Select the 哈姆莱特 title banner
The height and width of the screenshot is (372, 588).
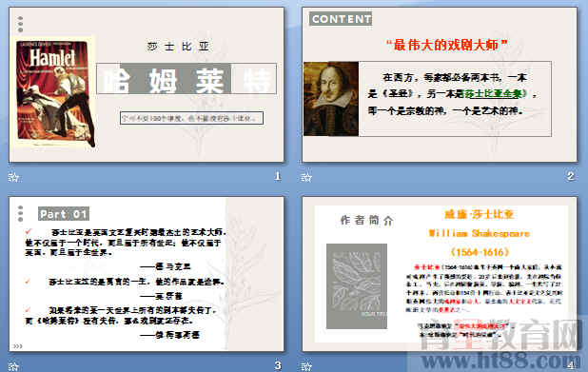pos(186,79)
